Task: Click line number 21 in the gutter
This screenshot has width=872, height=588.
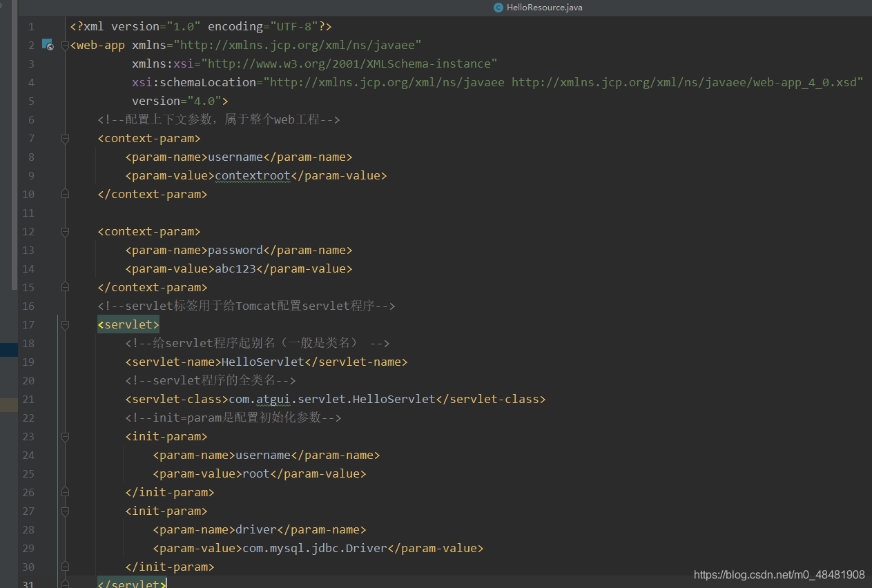Action: pos(28,399)
